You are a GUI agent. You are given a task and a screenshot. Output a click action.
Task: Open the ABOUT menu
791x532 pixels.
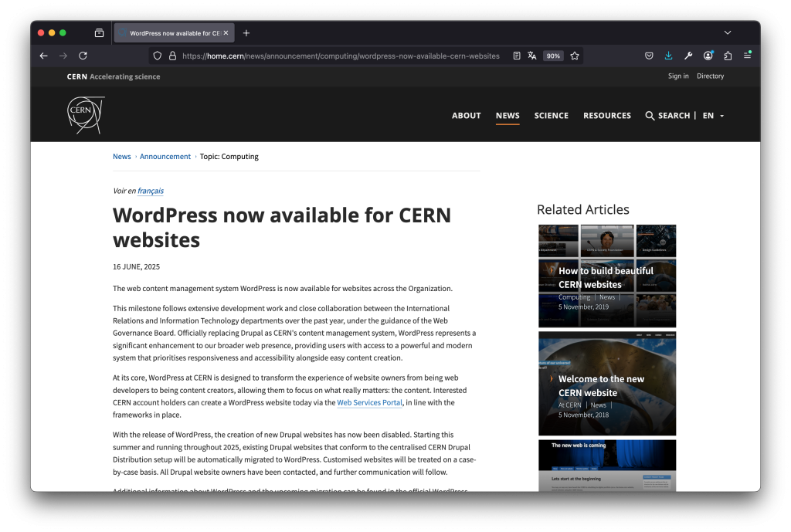click(x=466, y=116)
